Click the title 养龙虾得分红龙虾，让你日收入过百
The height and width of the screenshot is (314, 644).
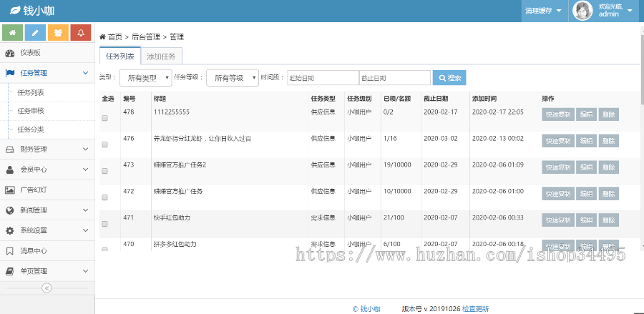[203, 139]
